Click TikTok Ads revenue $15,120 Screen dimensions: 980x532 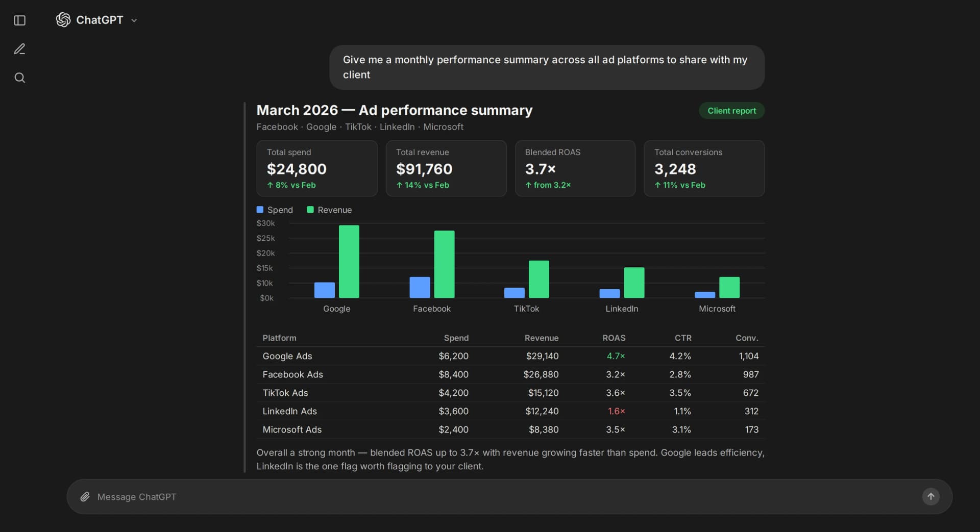(x=543, y=393)
